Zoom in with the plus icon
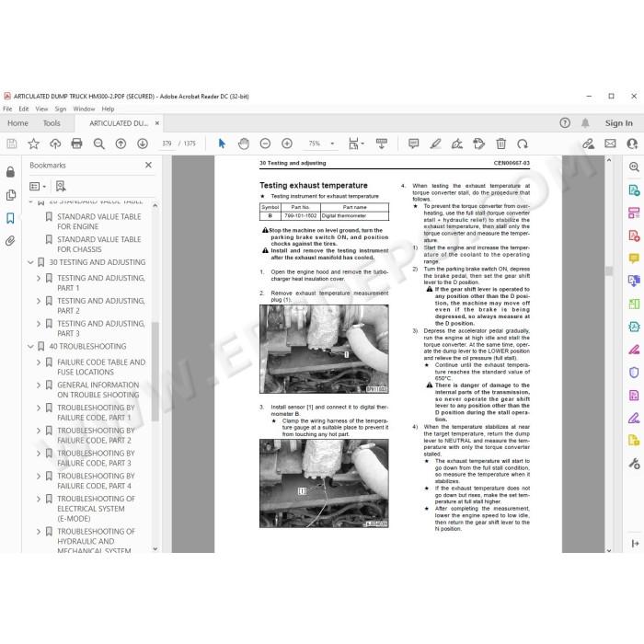The height and width of the screenshot is (644, 644). (x=287, y=144)
